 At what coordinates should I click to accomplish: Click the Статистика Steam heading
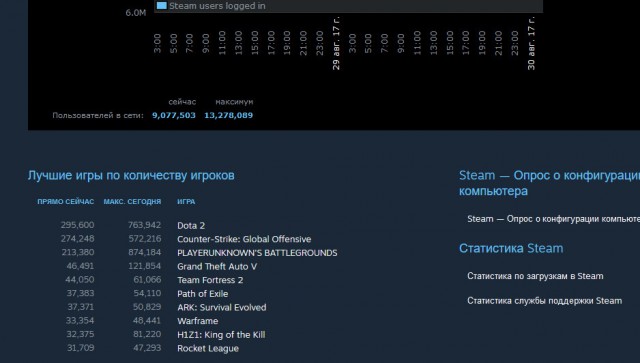pos(511,248)
